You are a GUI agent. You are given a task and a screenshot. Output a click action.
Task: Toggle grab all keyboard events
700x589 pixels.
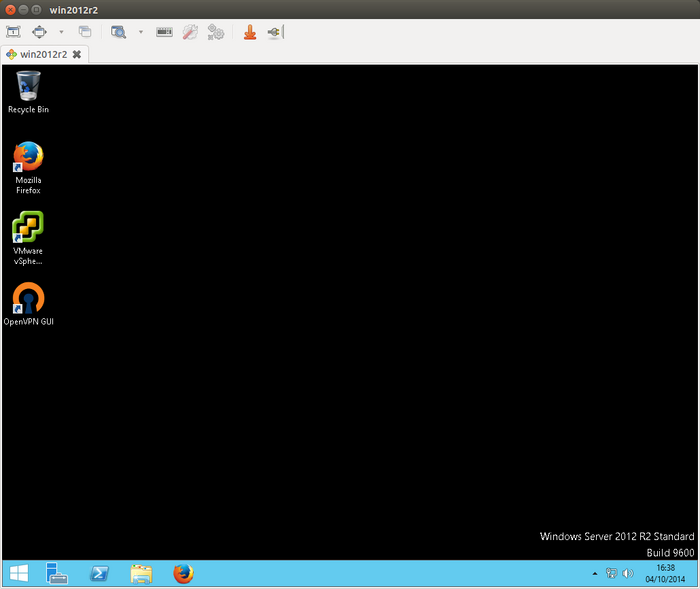[x=164, y=32]
